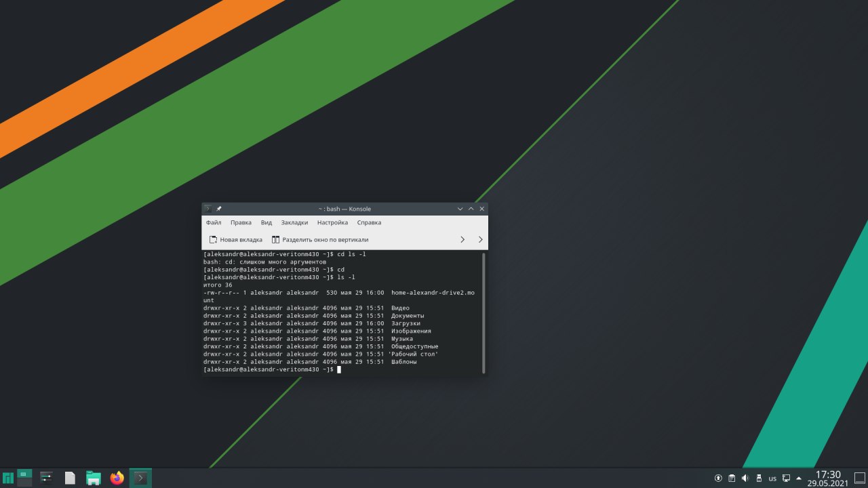868x488 pixels.
Task: Click the Konsole vertical scrollbar
Action: pos(484,312)
